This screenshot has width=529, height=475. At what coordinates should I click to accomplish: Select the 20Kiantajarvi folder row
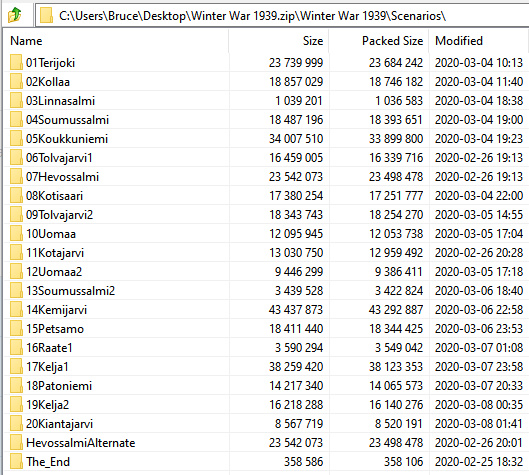[266, 423]
